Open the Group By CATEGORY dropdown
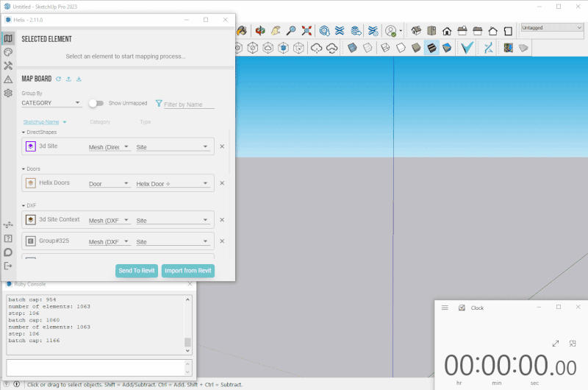Image resolution: width=588 pixels, height=390 pixels. [x=51, y=103]
